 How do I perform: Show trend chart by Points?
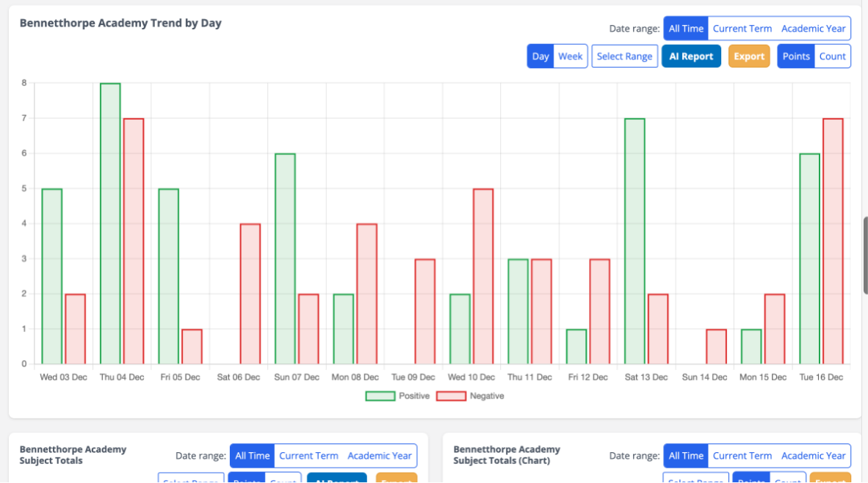(x=796, y=57)
